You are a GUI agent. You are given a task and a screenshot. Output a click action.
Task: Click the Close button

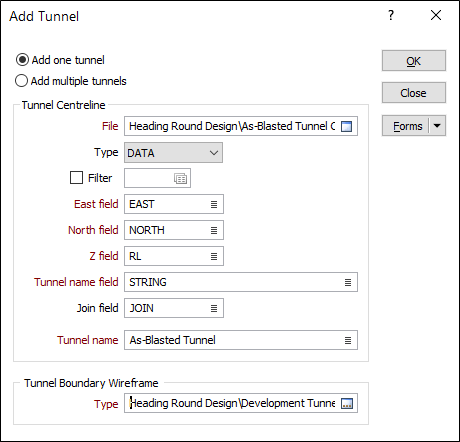tap(414, 93)
